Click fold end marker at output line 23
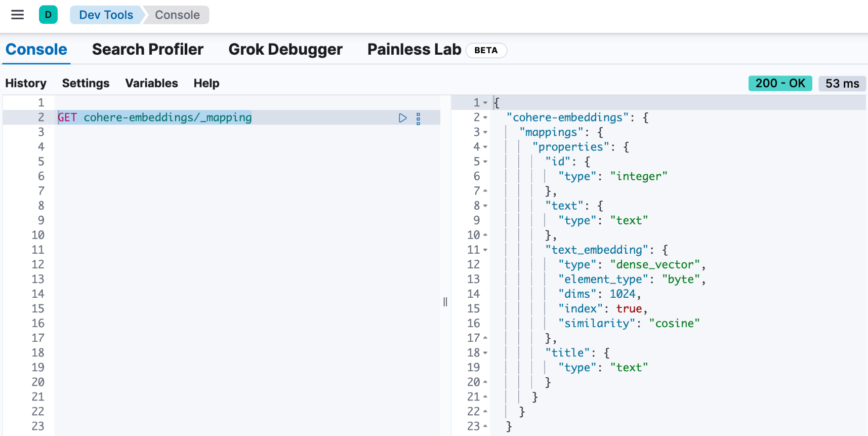Screen dimensions: 868x436 click(x=485, y=426)
